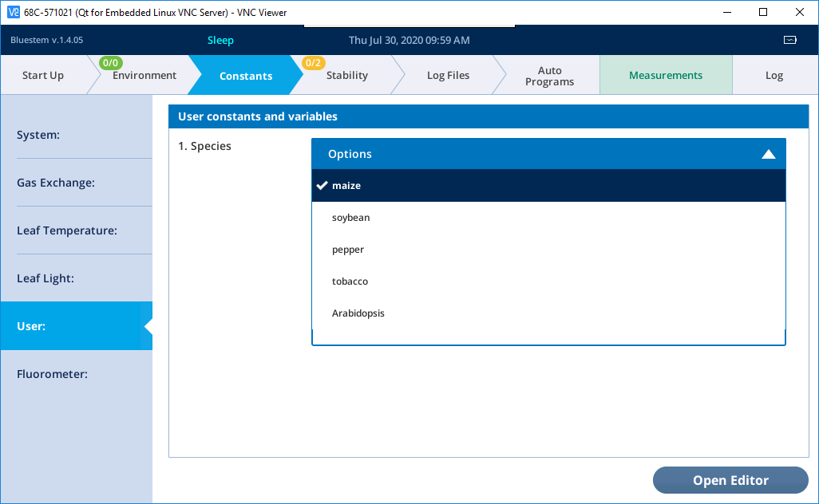Click the Log tab
The width and height of the screenshot is (819, 504).
coord(774,75)
